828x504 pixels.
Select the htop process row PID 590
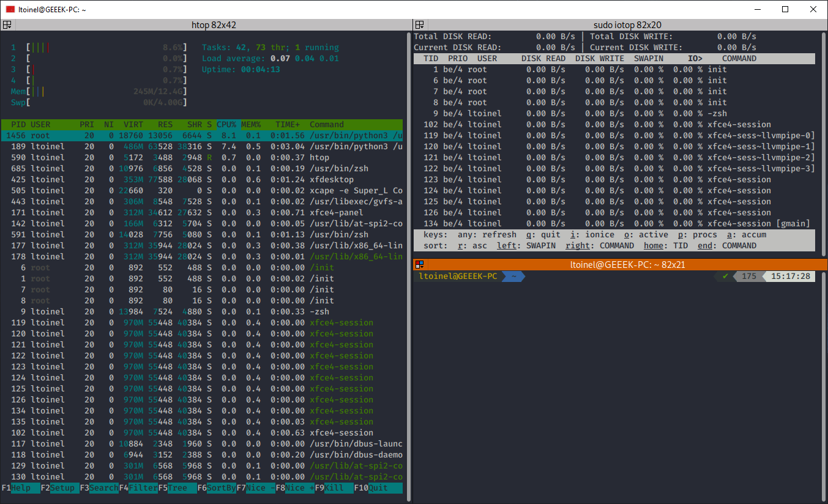pos(202,157)
